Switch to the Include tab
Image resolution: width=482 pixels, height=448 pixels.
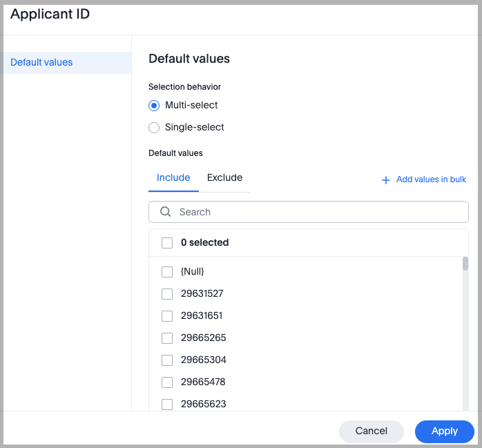point(173,178)
